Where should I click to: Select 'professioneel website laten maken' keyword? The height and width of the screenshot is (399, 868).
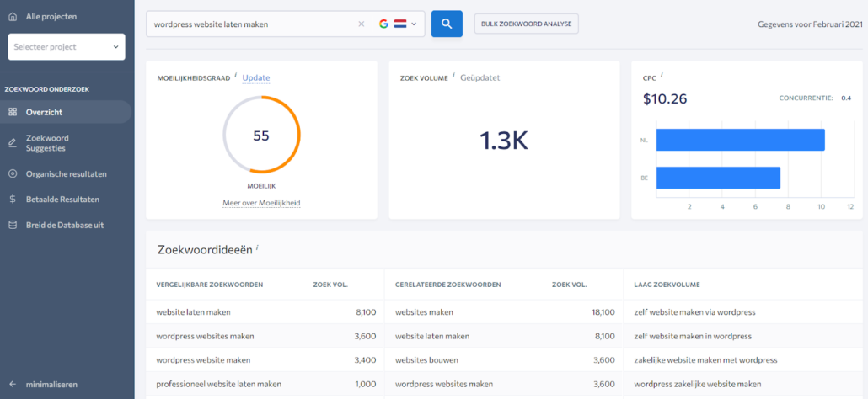[219, 384]
